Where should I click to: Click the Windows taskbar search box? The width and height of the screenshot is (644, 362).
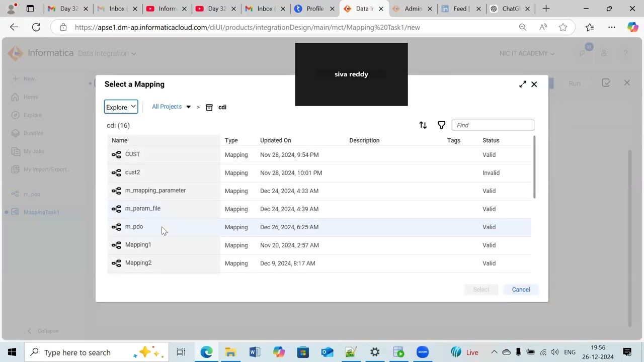click(96, 352)
